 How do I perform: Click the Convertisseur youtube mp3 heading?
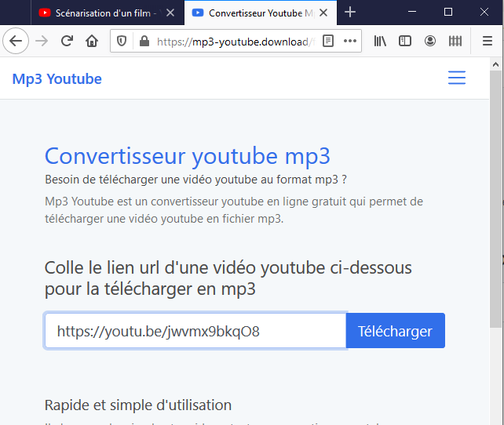click(x=188, y=156)
